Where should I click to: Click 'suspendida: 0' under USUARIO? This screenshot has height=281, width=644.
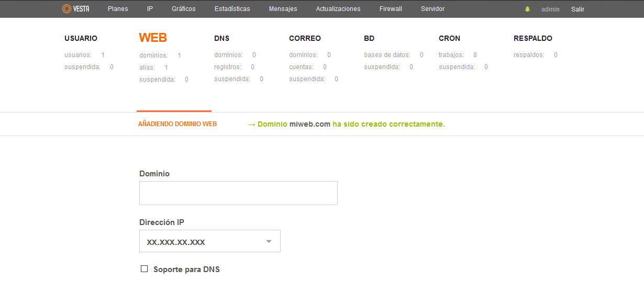click(89, 67)
